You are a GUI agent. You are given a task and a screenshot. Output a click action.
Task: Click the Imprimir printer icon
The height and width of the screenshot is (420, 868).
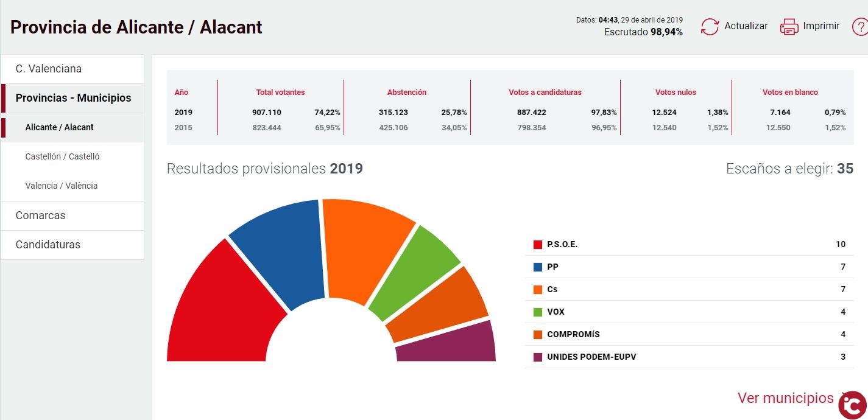[x=789, y=27]
